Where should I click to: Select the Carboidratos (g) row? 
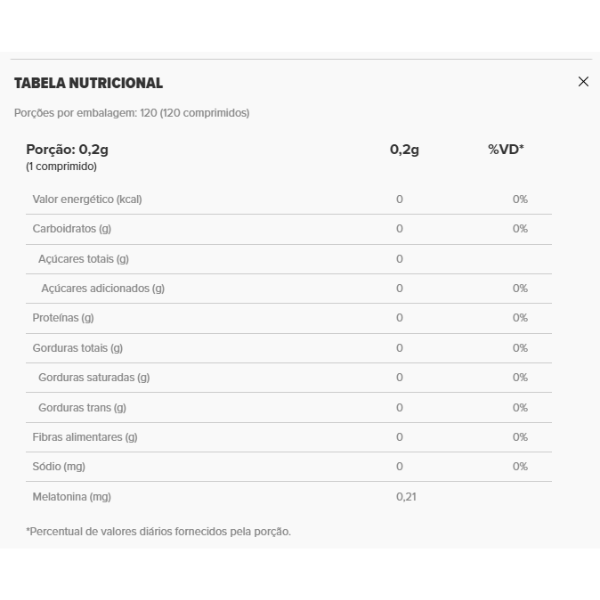[289, 229]
